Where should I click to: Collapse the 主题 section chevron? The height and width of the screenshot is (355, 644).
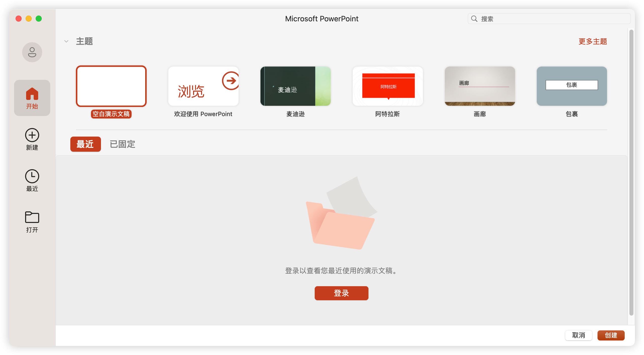[66, 41]
